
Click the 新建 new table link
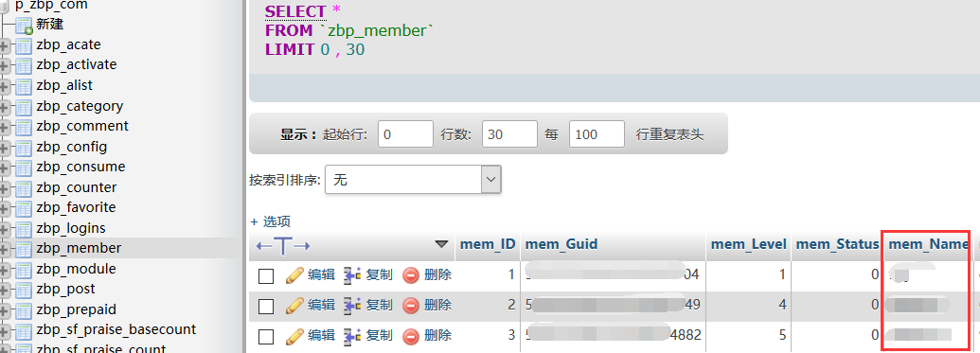pyautogui.click(x=50, y=25)
